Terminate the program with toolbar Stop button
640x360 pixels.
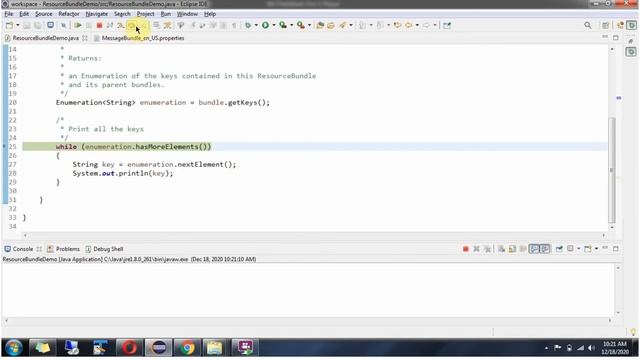click(99, 25)
